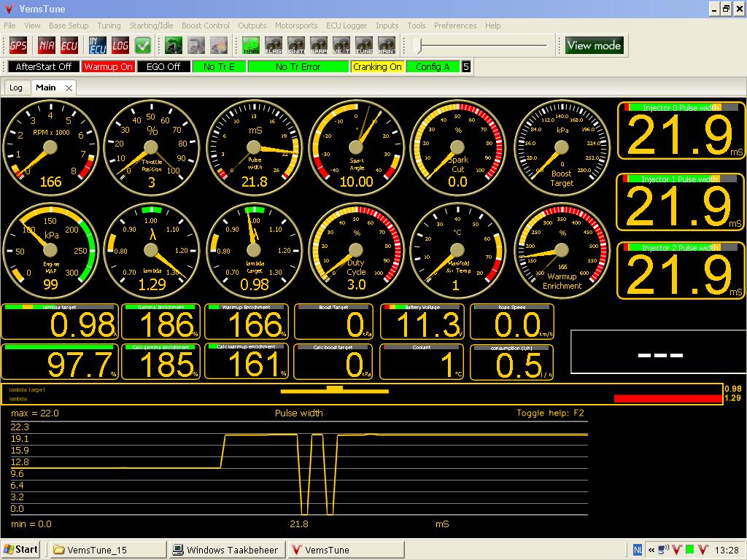Click the LOG toolbar icon
The height and width of the screenshot is (560, 747).
pyautogui.click(x=120, y=46)
